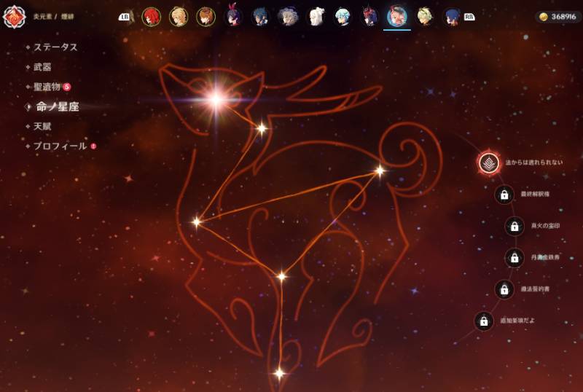Select the dark red-horned character portrait
Image resolution: width=583 pixels, height=392 pixels.
pyautogui.click(x=370, y=17)
